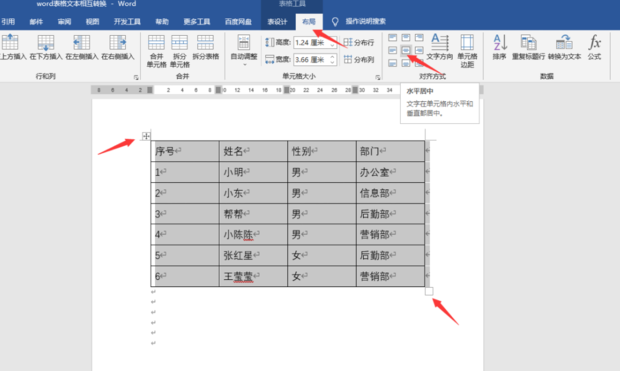This screenshot has width=620, height=371.
Task: Open the Rows and Columns (行和列) dialog launcher
Action: point(136,77)
